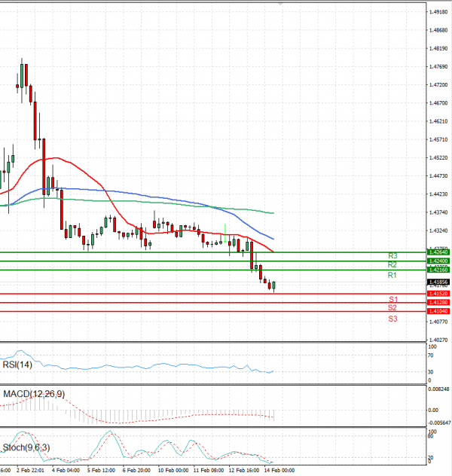Select the 1.42160 price tag

pyautogui.click(x=438, y=270)
